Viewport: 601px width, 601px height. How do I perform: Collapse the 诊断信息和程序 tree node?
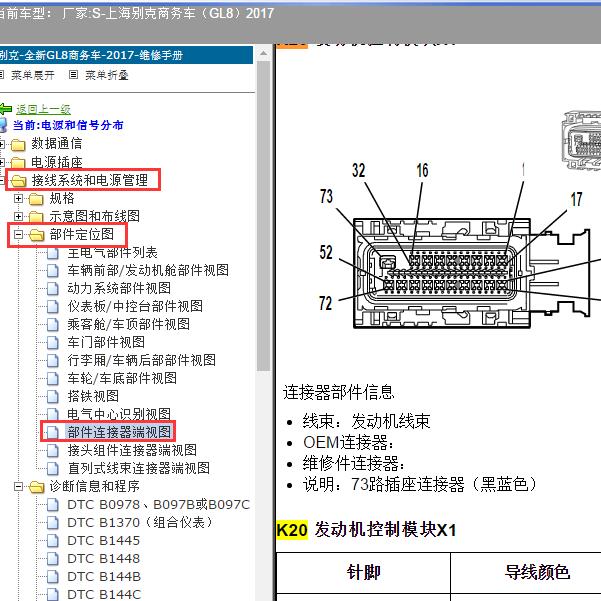coord(18,486)
